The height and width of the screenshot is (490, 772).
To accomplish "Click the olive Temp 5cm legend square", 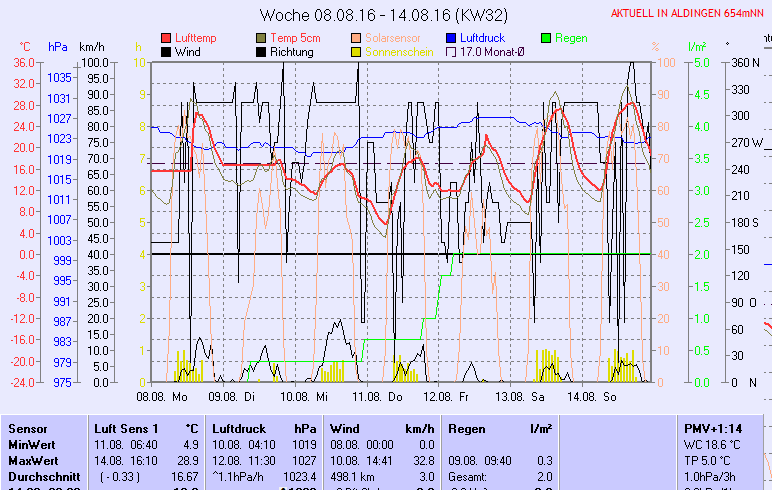I will (x=262, y=38).
